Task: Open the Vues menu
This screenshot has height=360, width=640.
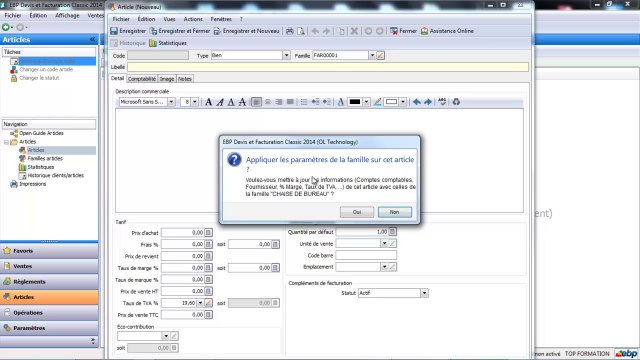Action: (x=169, y=19)
